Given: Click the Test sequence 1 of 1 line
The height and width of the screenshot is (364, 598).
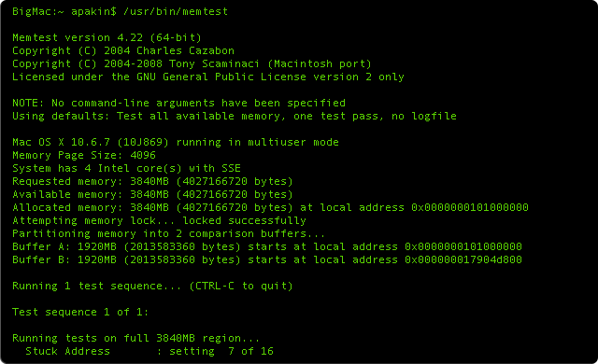Looking at the screenshot, I should coord(80,312).
